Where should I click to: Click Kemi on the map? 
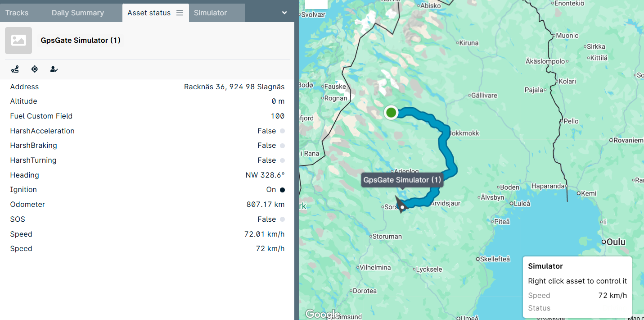[x=589, y=193]
